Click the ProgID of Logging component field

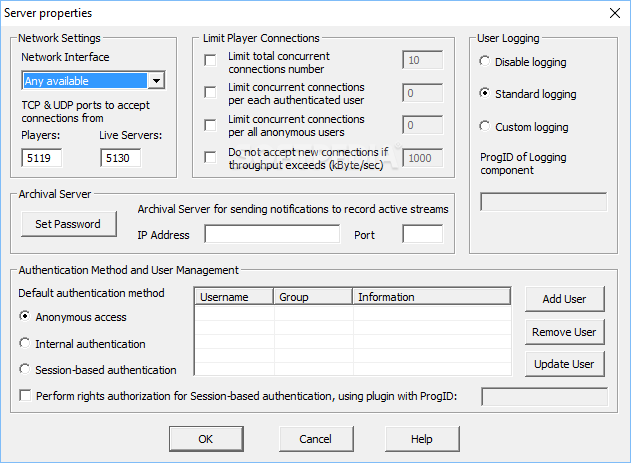pyautogui.click(x=543, y=202)
